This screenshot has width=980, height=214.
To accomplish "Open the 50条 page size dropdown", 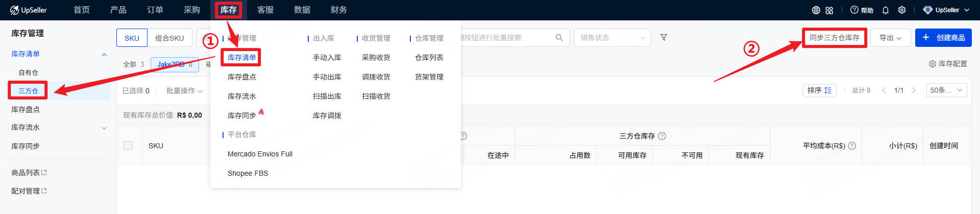I will tap(946, 90).
